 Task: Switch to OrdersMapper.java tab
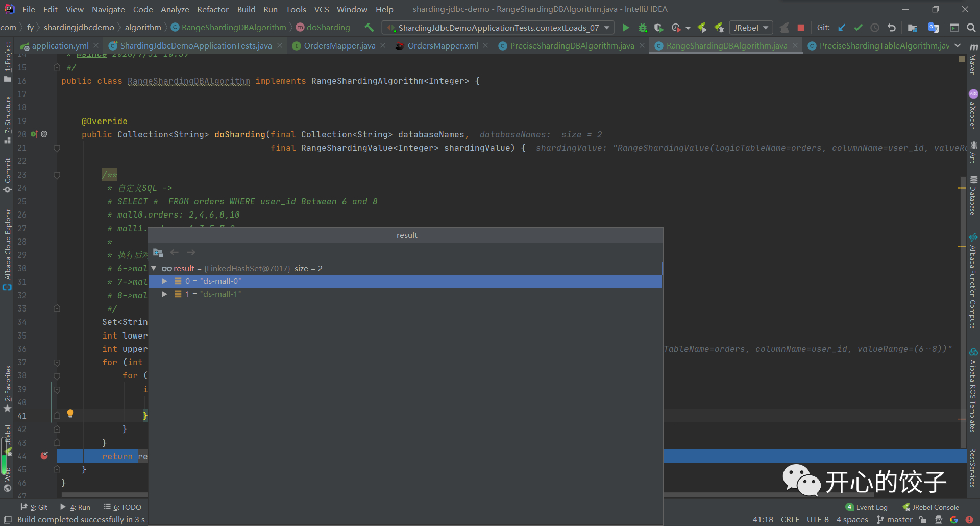pyautogui.click(x=339, y=45)
